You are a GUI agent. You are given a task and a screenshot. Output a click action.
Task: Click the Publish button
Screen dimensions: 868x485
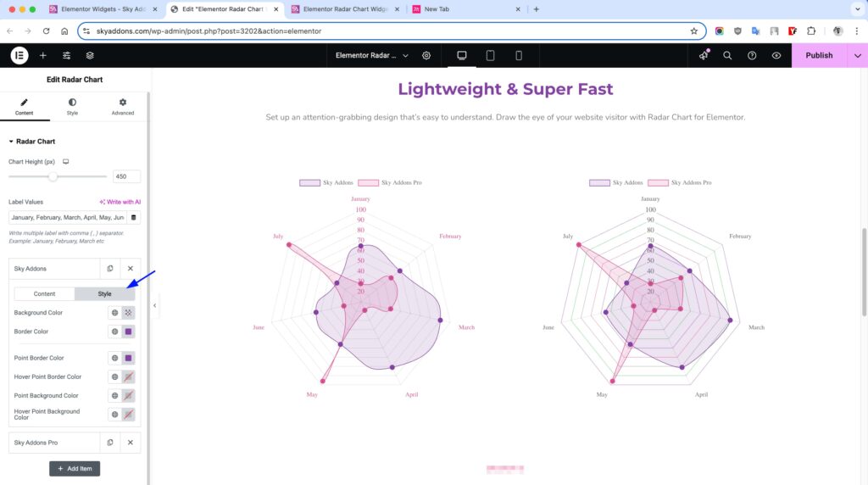(819, 55)
